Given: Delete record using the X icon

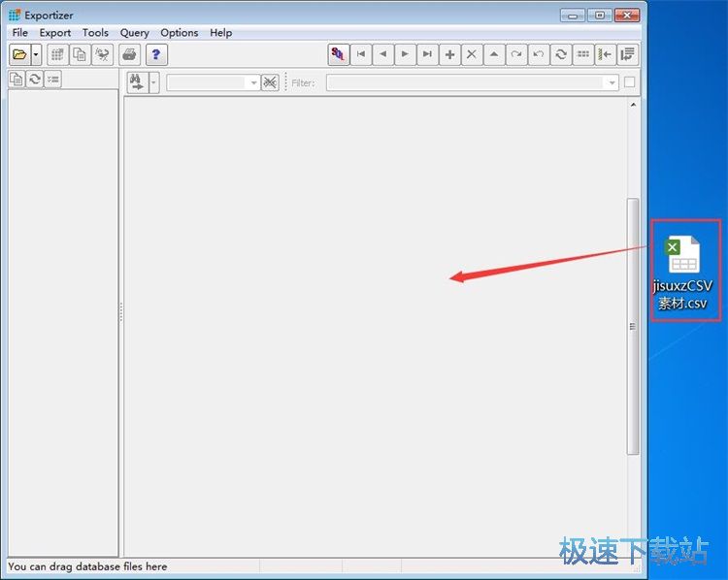Looking at the screenshot, I should pos(472,54).
